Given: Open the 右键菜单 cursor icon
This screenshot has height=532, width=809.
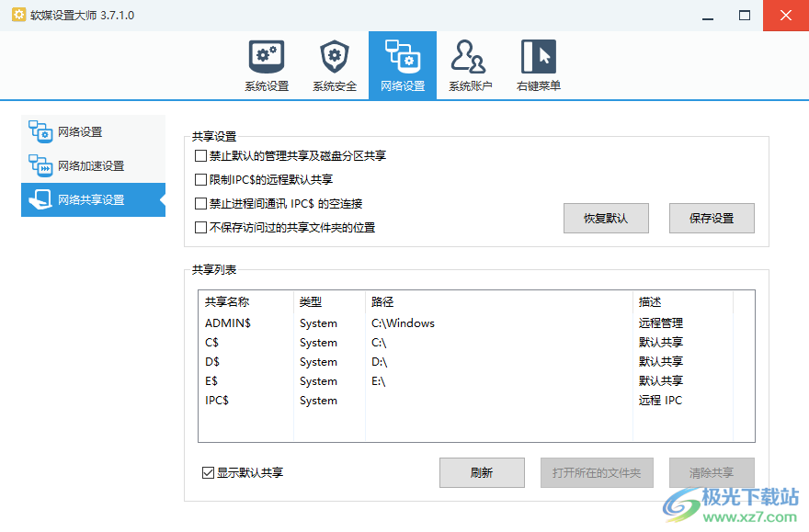Looking at the screenshot, I should point(538,56).
